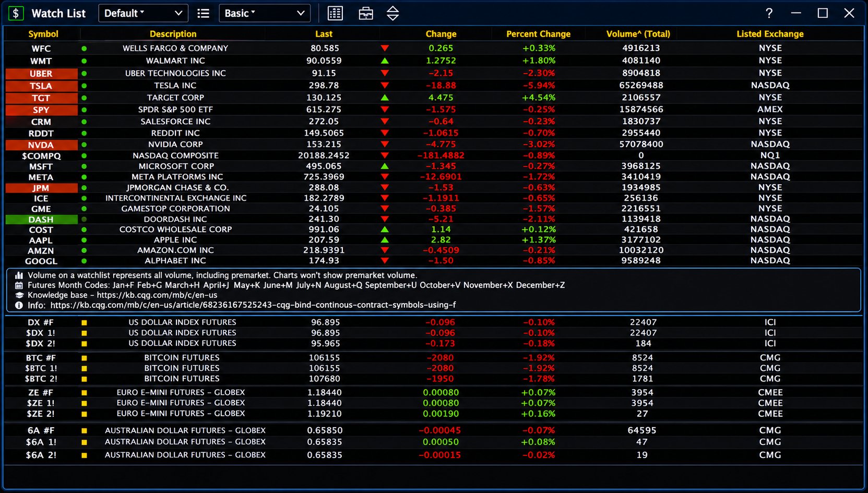Click the Listed Exchange column header

770,34
